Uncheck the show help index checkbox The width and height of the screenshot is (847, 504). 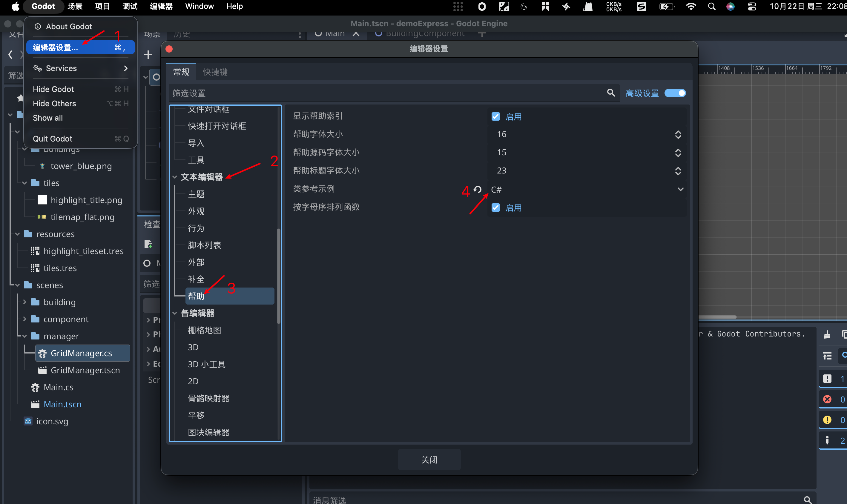coord(495,116)
